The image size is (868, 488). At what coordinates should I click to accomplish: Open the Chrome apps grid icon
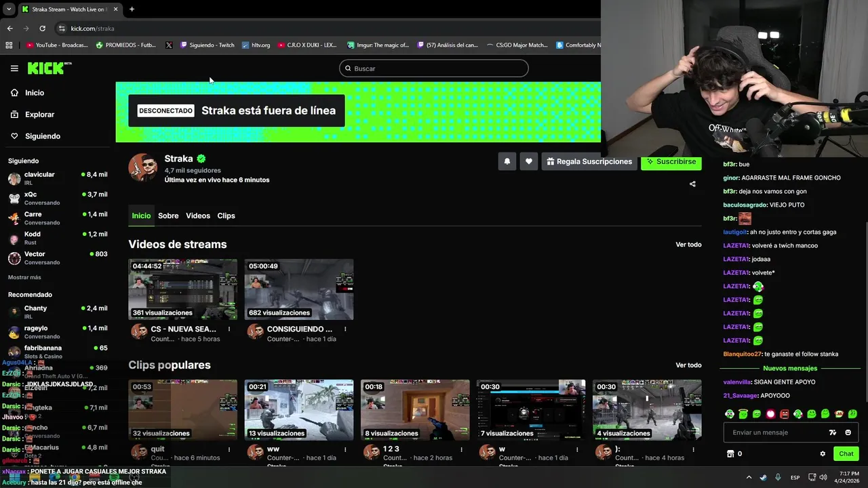click(9, 45)
